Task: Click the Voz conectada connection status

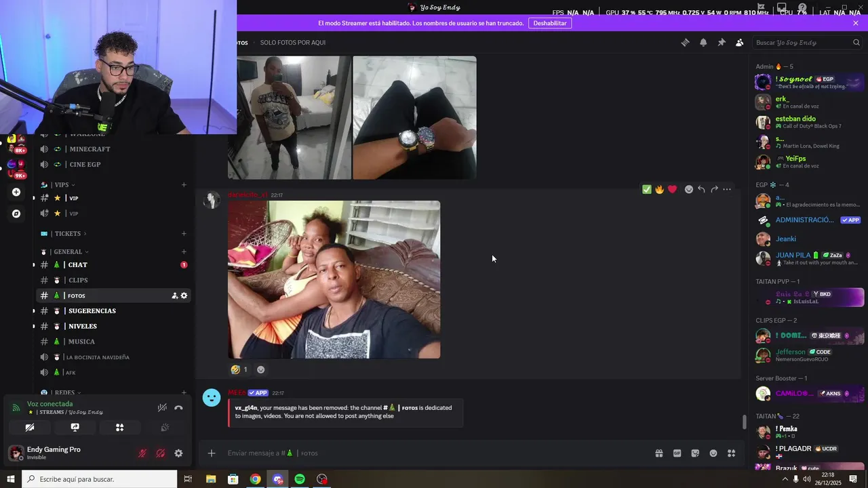Action: click(50, 404)
